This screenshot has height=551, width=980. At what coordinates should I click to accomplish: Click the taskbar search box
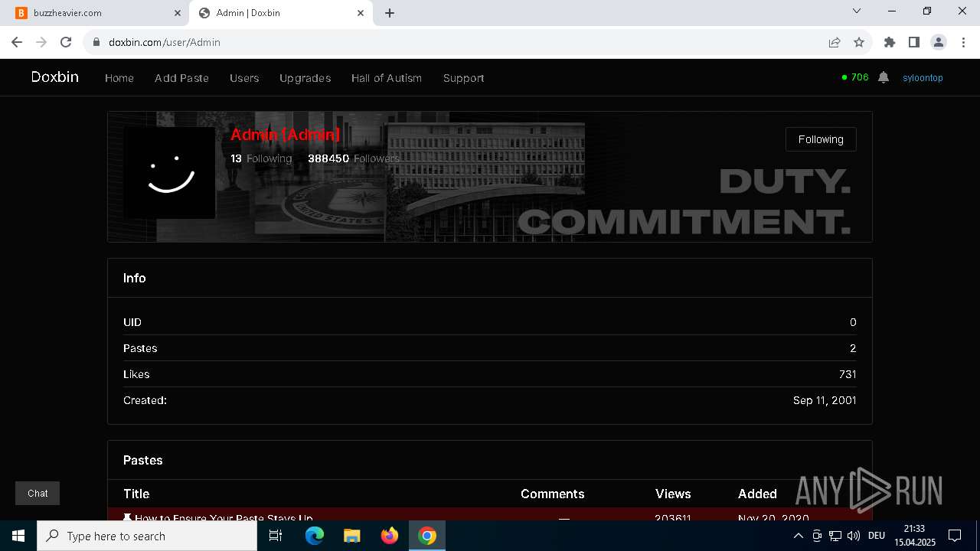pos(147,536)
